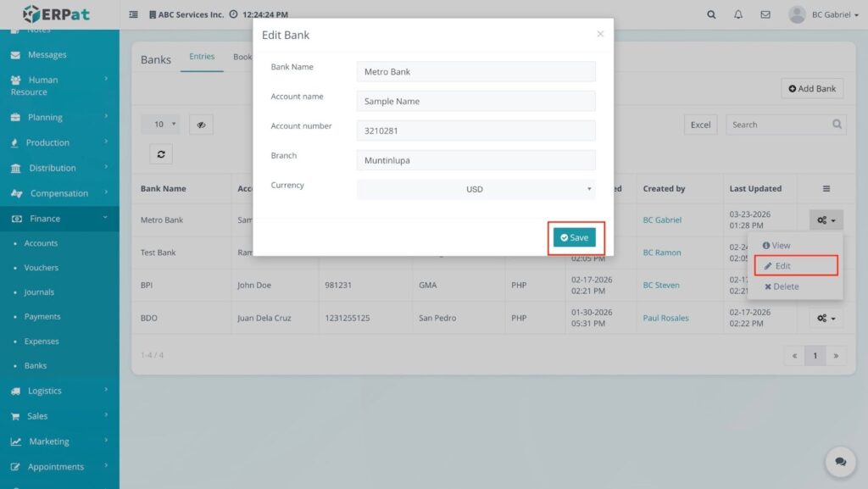This screenshot has height=489, width=868.
Task: Click the table column list icon header
Action: [x=826, y=189]
